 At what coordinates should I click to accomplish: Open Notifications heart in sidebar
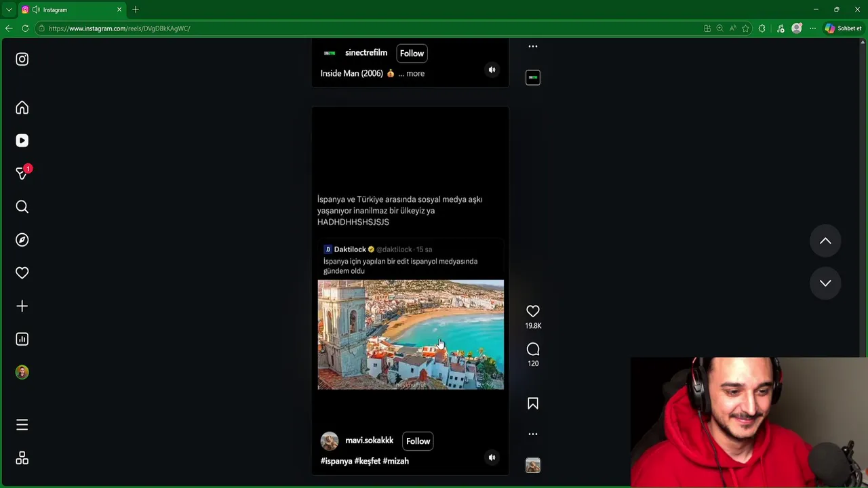(22, 272)
